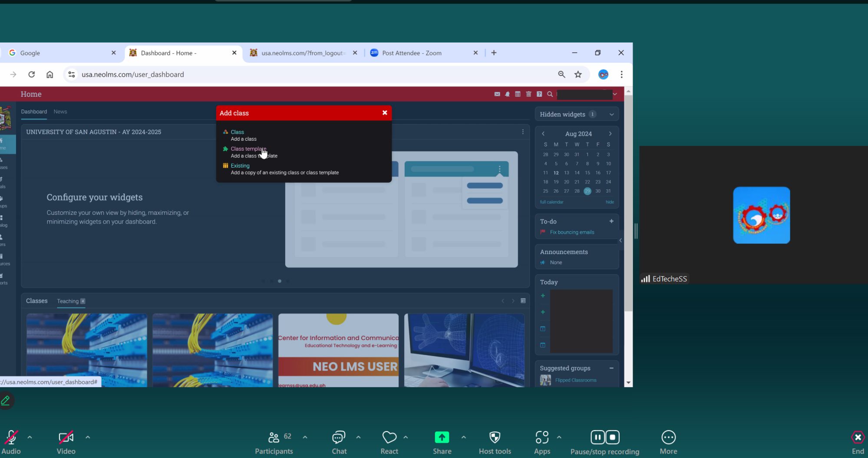Go to Chrome home page button

[x=50, y=75]
